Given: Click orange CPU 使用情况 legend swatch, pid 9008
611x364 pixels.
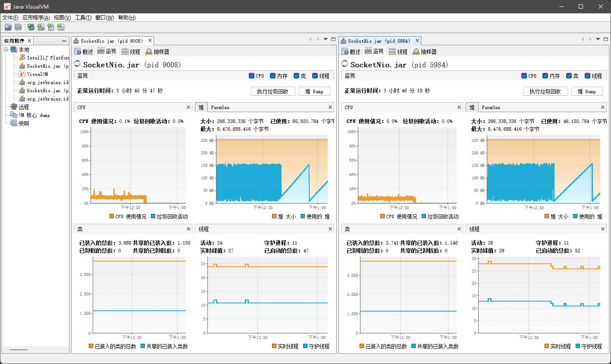Looking at the screenshot, I should [112, 217].
